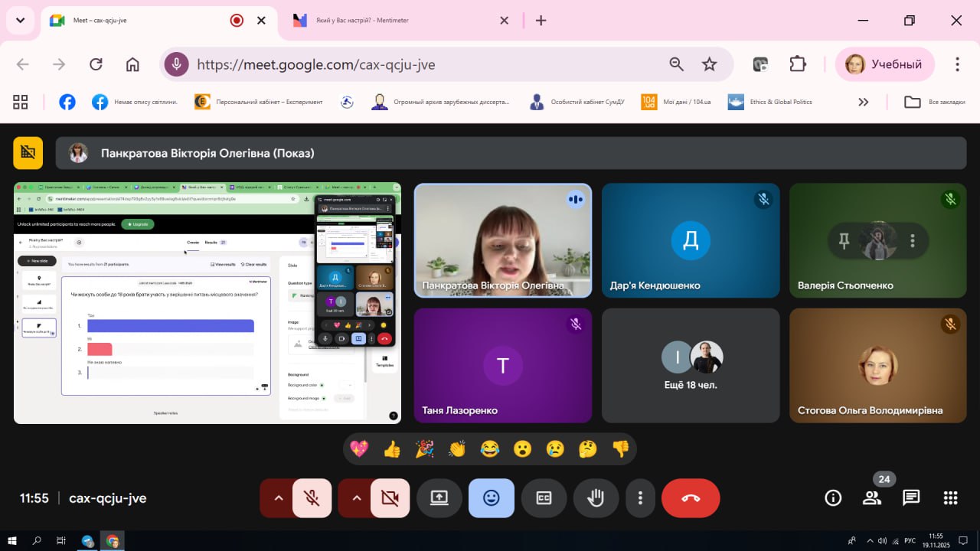980x551 pixels.
Task: Toggle closed captions
Action: click(x=544, y=498)
